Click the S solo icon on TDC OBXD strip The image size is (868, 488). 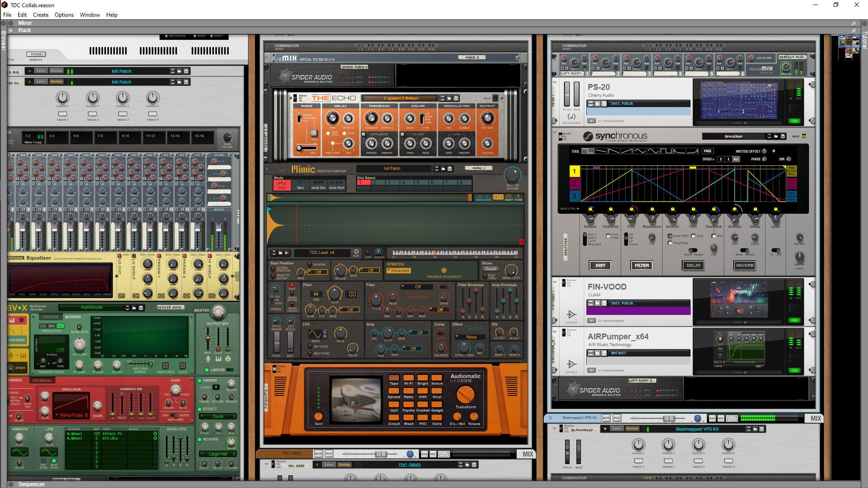coord(329,454)
